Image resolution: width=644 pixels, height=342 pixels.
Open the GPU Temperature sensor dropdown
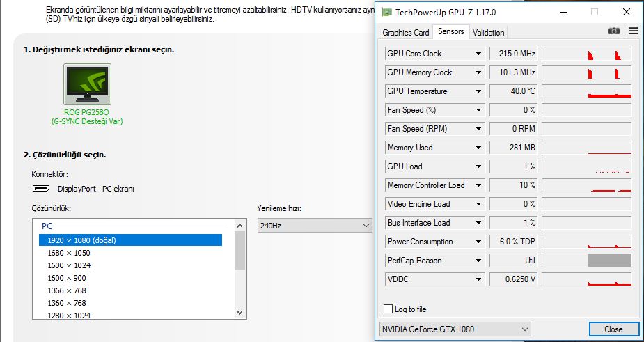[x=478, y=91]
